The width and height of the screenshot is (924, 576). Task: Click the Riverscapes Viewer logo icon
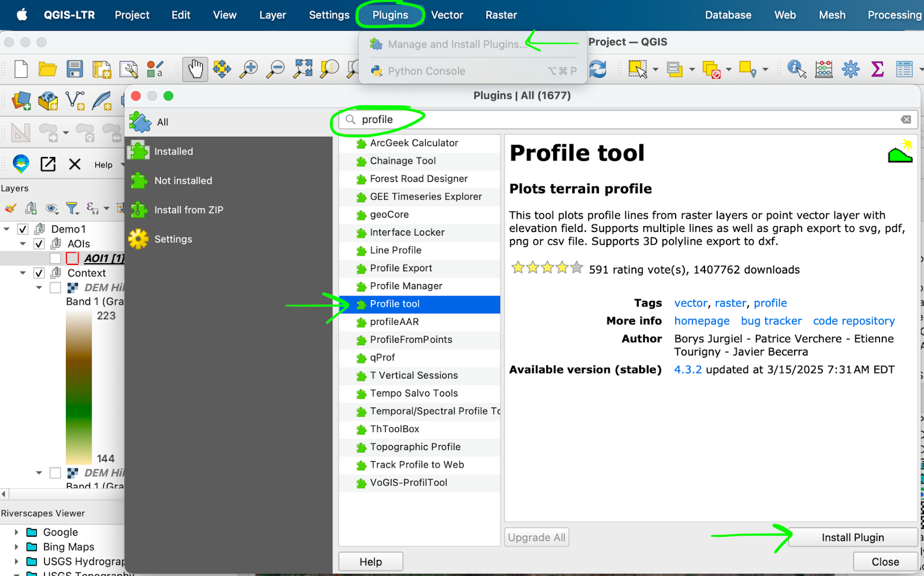(21, 164)
